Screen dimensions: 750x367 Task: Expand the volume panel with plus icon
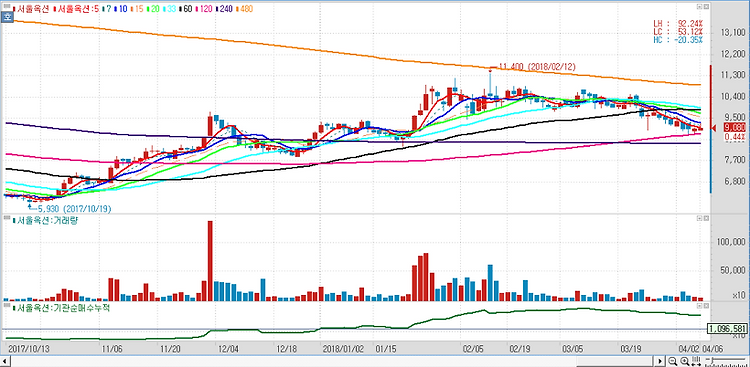[699, 218]
